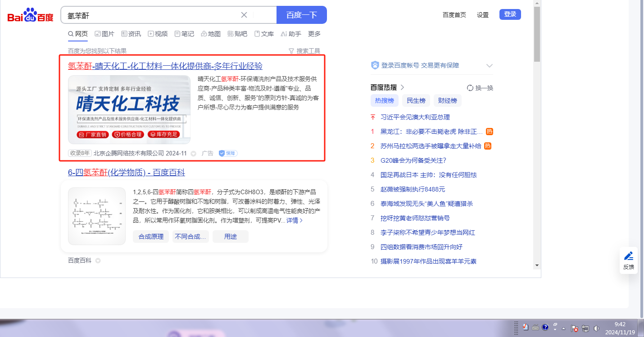644x337 pixels.
Task: Open hot search 赵薇被强制执行8488元
Action: pyautogui.click(x=413, y=189)
